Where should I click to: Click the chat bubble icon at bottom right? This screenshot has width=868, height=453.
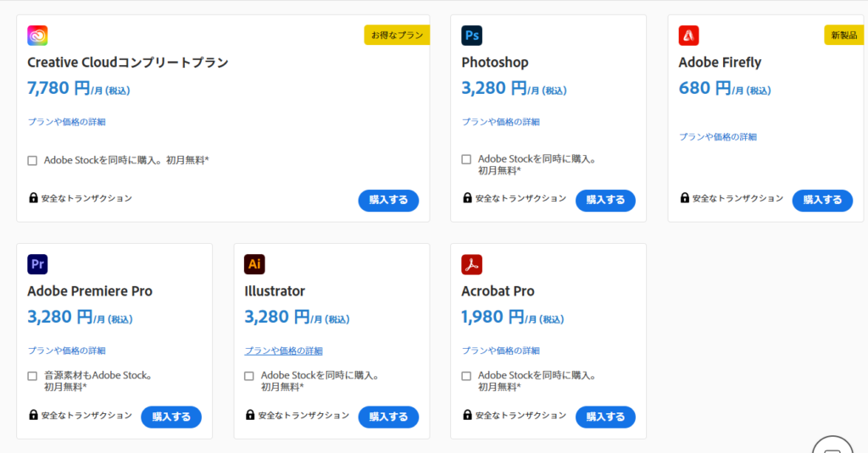coord(832,446)
